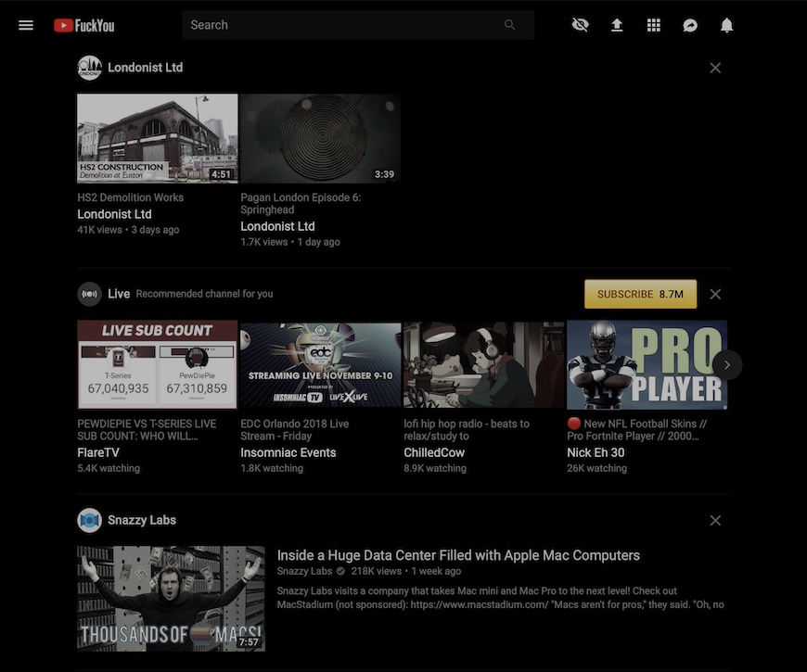Open Snazzy Labs channel name below title
The image size is (807, 672).
pyautogui.click(x=304, y=571)
